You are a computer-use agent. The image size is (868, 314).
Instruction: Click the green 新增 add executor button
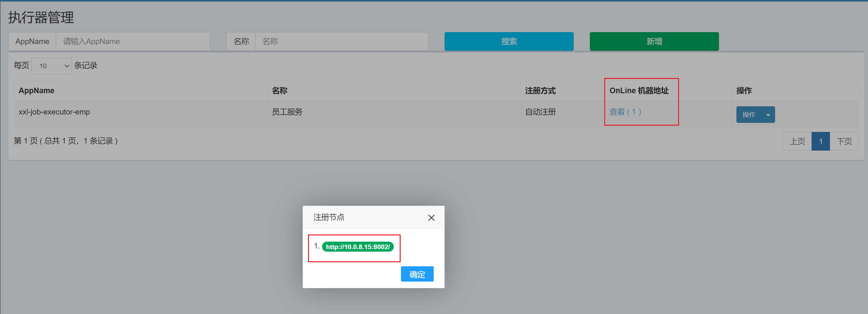pyautogui.click(x=654, y=41)
